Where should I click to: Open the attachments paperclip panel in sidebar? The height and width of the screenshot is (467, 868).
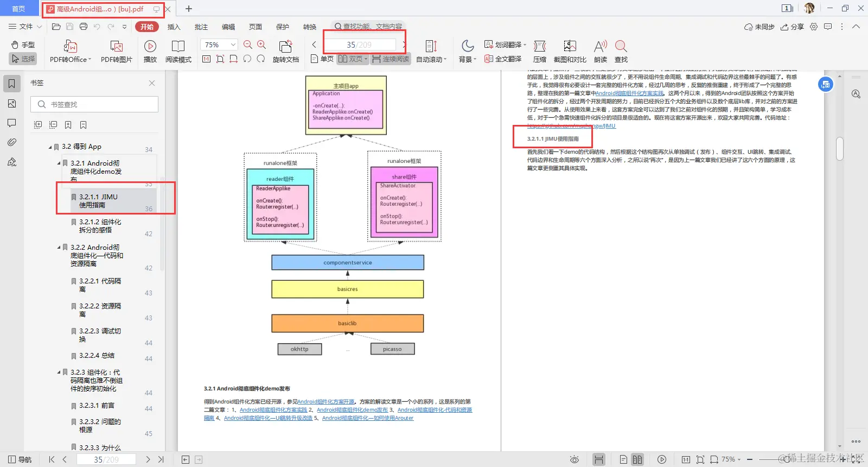tap(12, 142)
